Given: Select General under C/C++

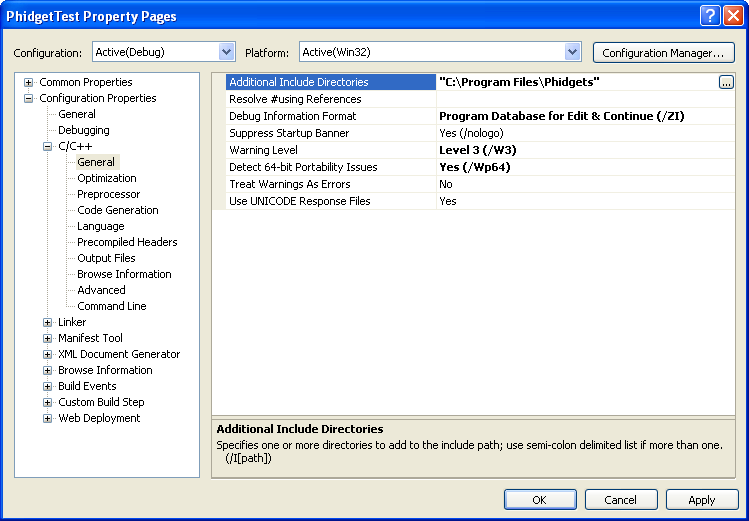Looking at the screenshot, I should (96, 162).
